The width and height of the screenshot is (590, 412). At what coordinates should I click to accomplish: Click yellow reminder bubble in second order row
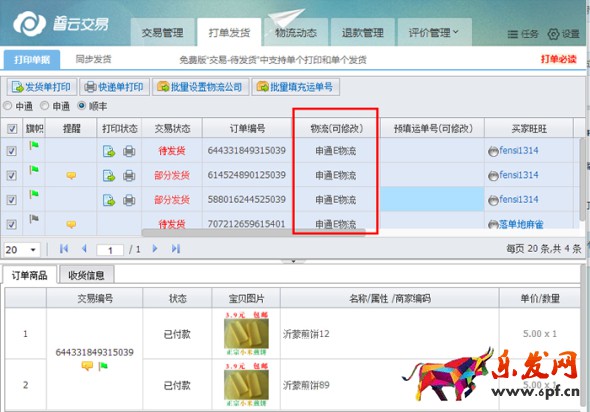tap(71, 175)
